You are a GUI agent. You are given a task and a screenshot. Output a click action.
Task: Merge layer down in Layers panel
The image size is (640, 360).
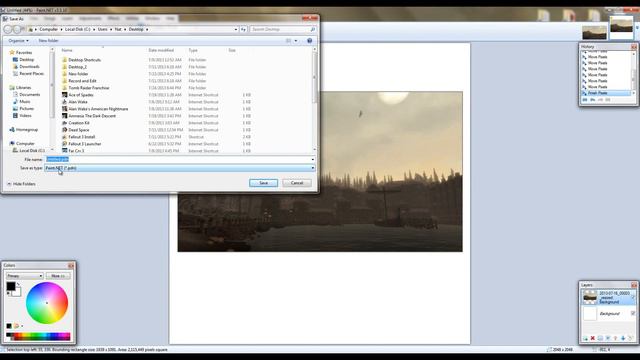click(x=608, y=338)
